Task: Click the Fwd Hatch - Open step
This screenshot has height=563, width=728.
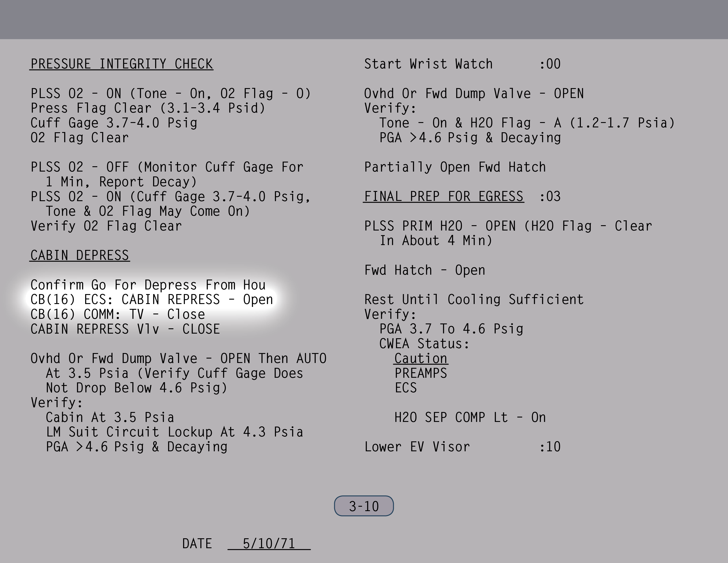Action: (425, 270)
